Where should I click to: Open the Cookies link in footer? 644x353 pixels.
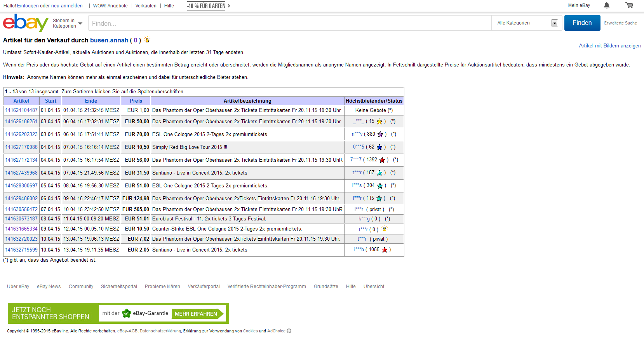251,331
